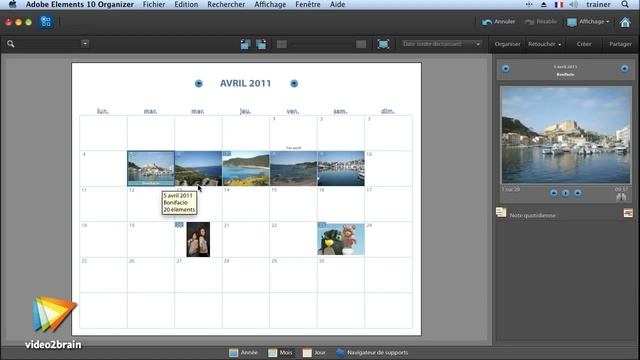This screenshot has width=640, height=360.
Task: Show previous photo of the day
Action: coord(553,193)
